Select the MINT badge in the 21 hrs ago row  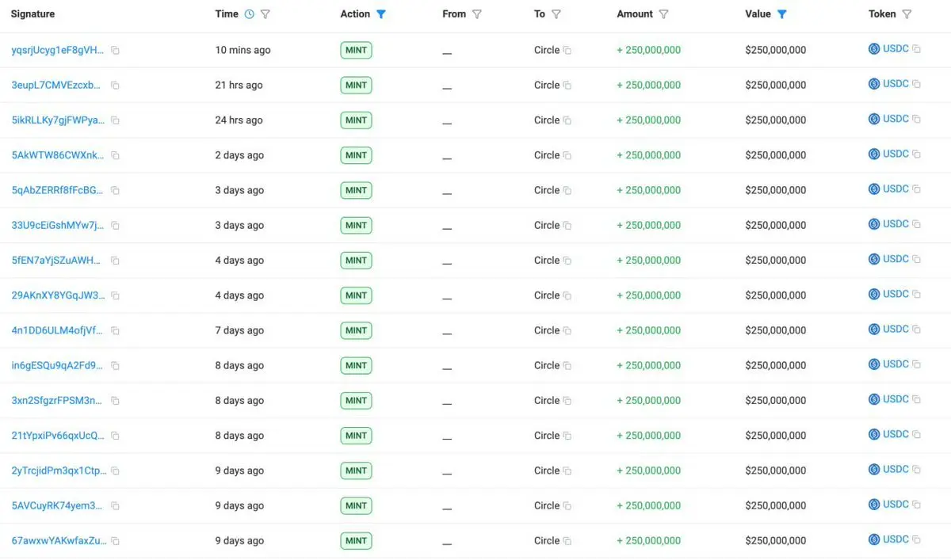(x=356, y=85)
